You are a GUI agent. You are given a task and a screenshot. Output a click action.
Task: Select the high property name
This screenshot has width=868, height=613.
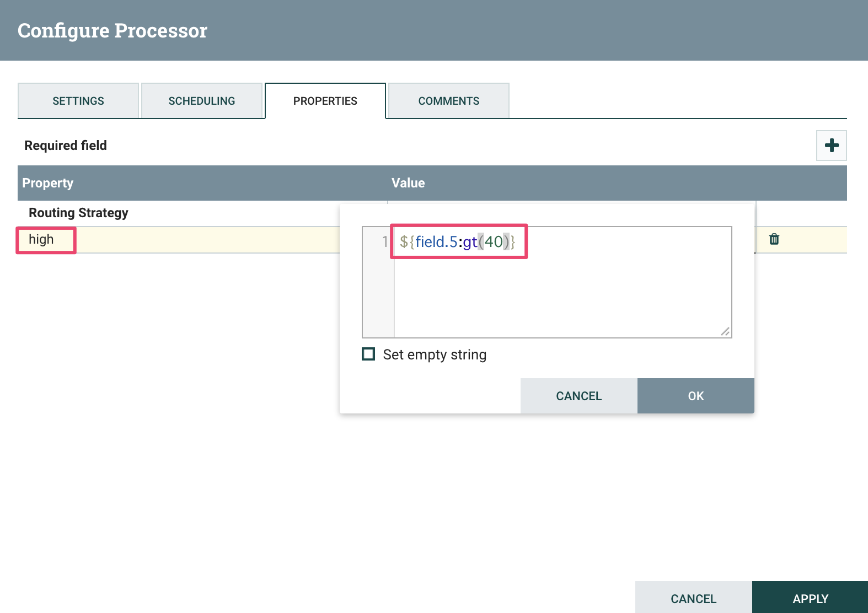(x=41, y=239)
